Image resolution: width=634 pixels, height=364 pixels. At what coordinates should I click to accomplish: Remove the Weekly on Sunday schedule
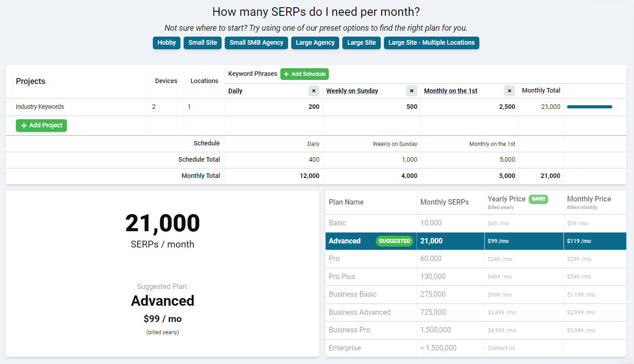click(x=412, y=91)
